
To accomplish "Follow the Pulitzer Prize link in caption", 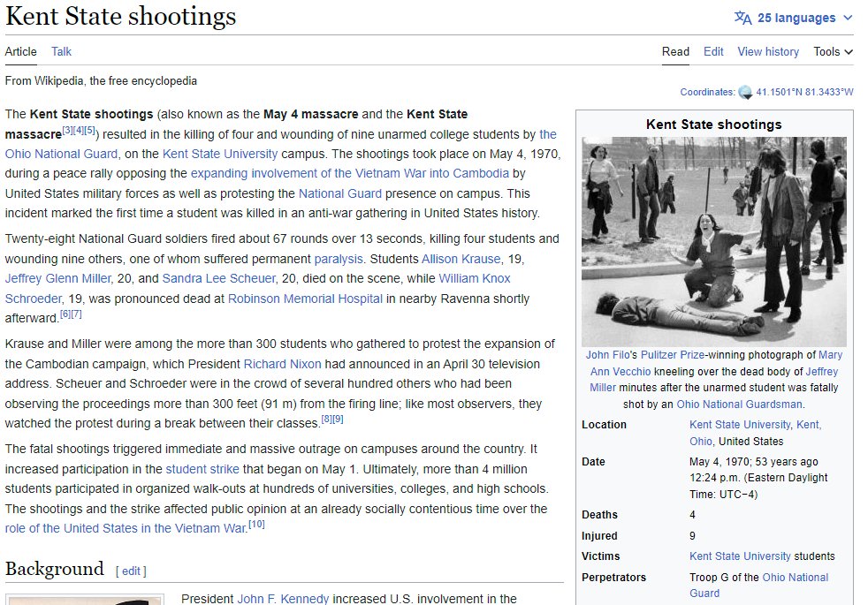I will click(673, 355).
